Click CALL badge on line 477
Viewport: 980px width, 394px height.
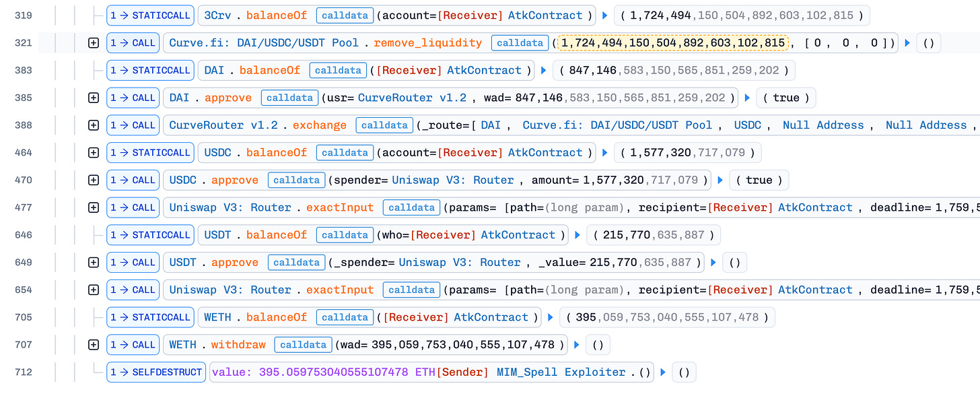pyautogui.click(x=133, y=207)
